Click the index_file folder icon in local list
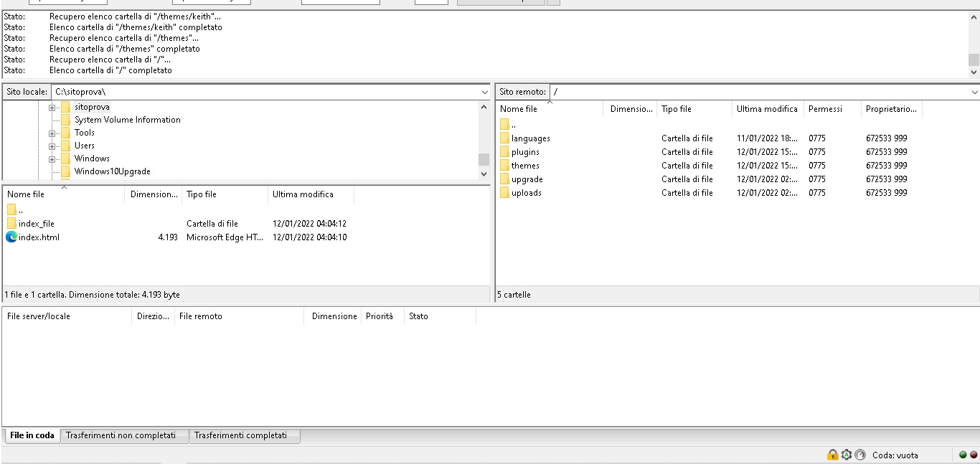 (x=11, y=224)
